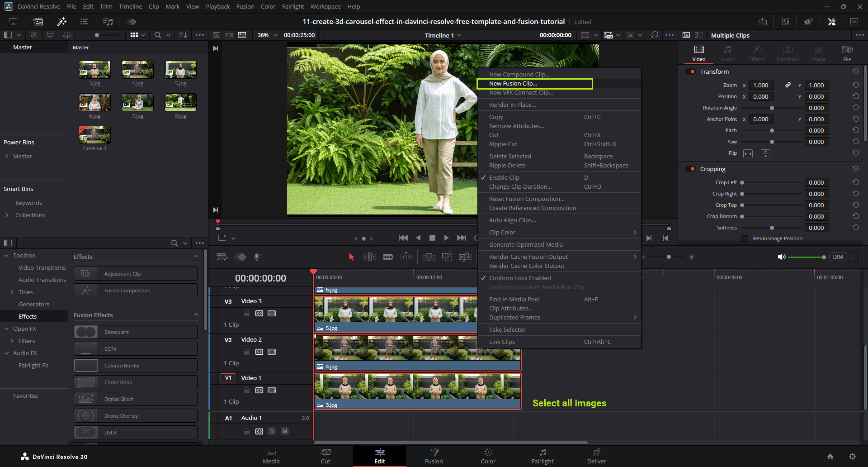Open the viewer zoom 36% dropdown
The width and height of the screenshot is (868, 467).
coord(268,35)
